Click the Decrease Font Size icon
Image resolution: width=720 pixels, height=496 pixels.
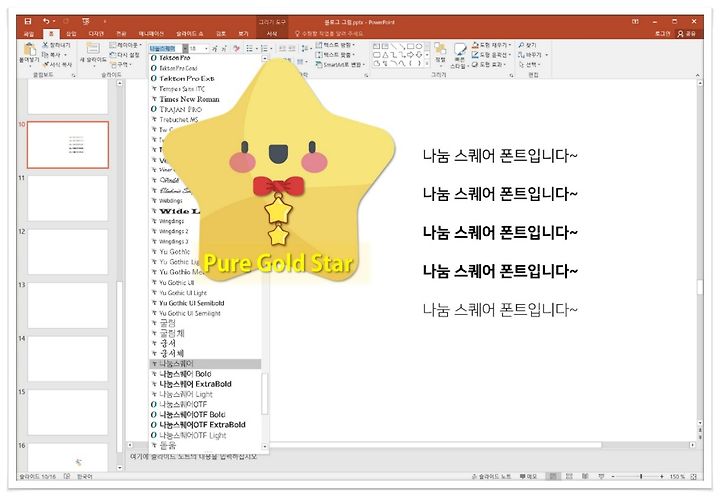[224, 48]
